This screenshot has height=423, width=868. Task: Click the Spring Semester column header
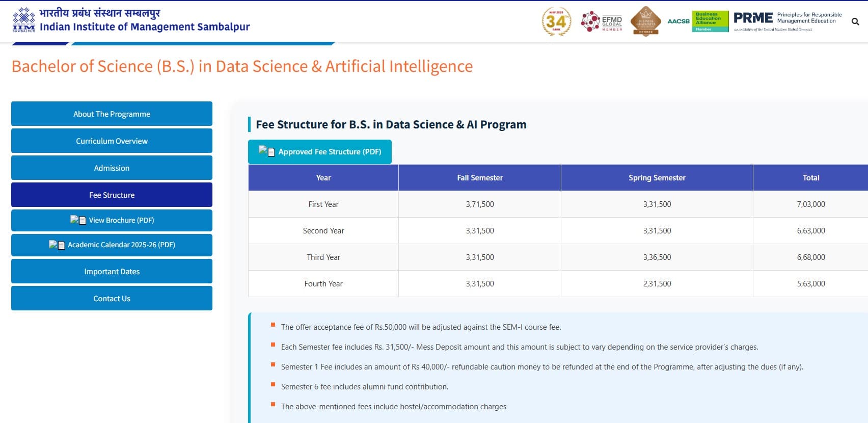[x=657, y=178]
